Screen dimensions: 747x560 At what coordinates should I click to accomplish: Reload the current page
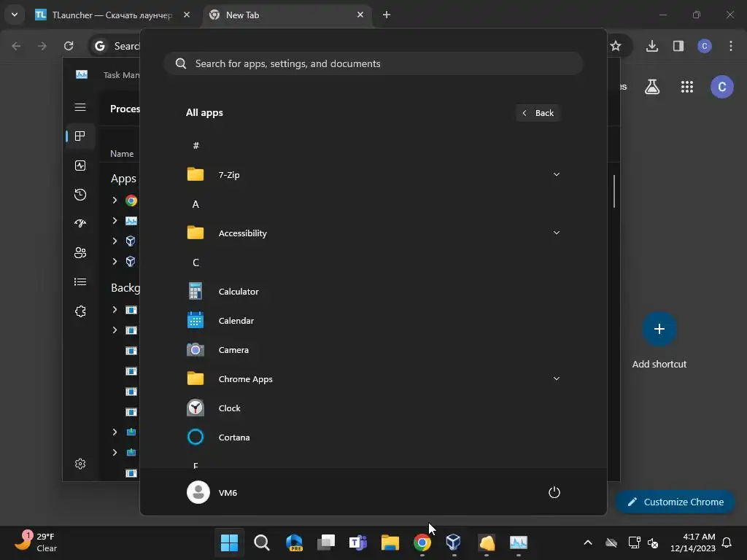click(x=69, y=46)
